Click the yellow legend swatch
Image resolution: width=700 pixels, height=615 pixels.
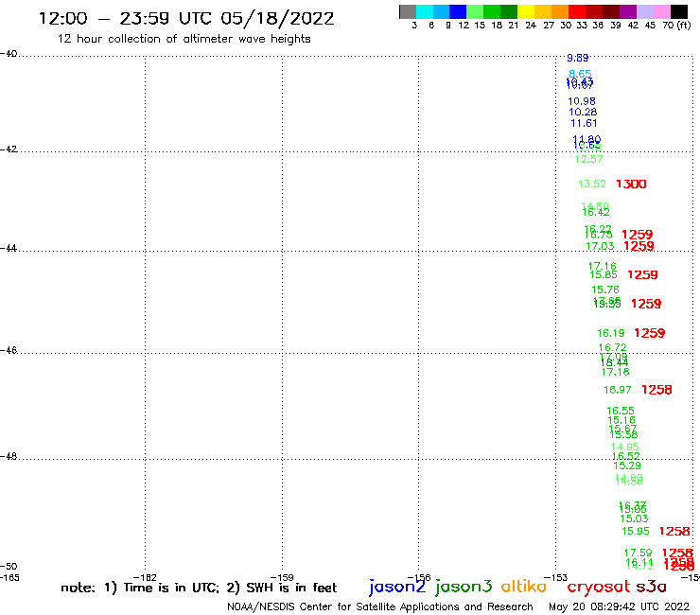(x=526, y=11)
